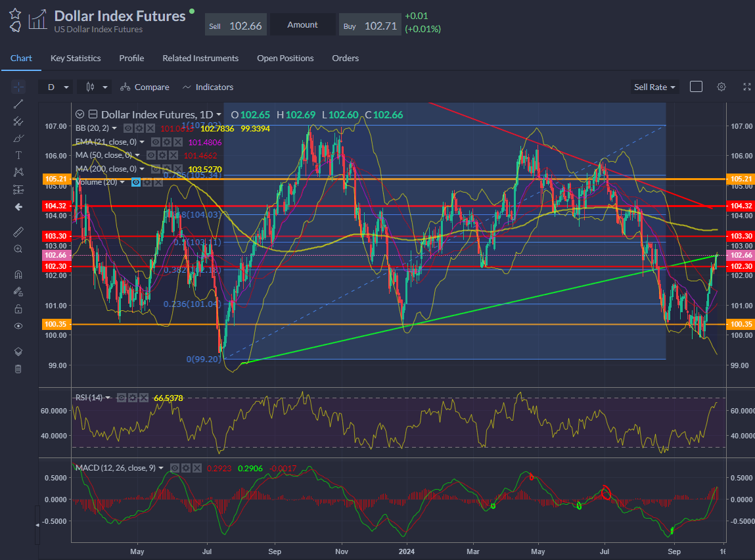Toggle visibility of MA (50) indicator
This screenshot has height=560, width=755.
tap(150, 155)
